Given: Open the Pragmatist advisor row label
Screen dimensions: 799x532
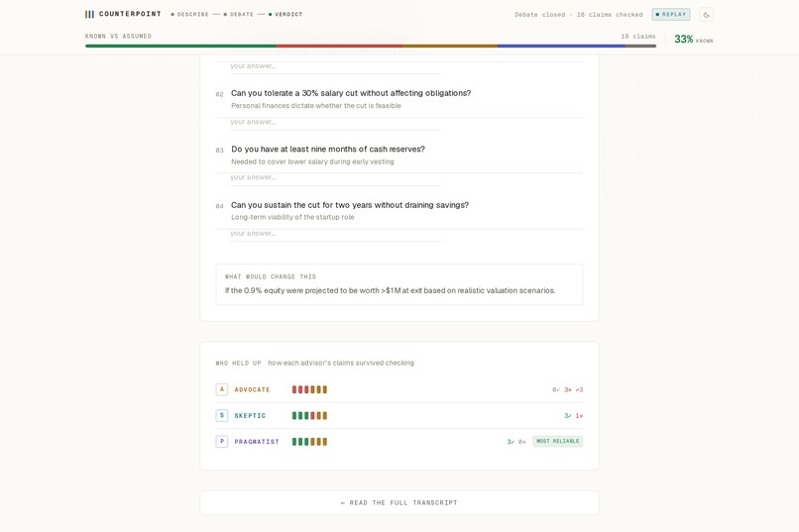Looking at the screenshot, I should click(x=257, y=442).
